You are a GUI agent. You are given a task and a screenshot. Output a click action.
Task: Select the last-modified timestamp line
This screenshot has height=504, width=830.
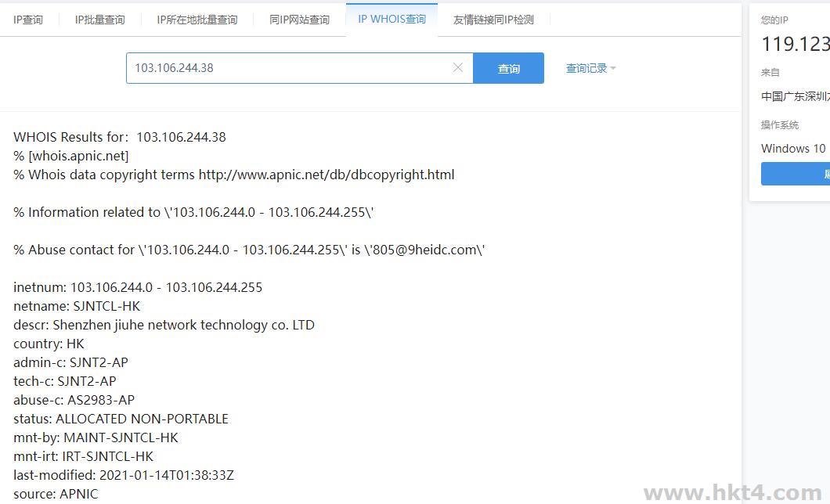(124, 475)
